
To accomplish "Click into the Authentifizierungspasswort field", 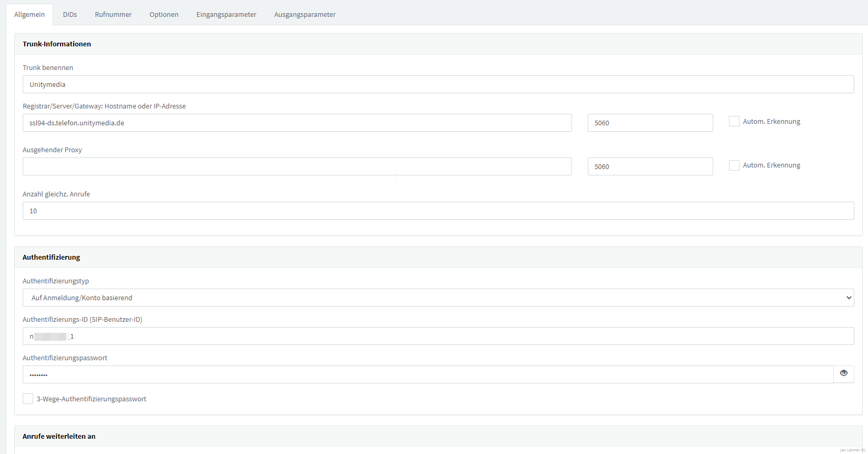I will coord(427,374).
